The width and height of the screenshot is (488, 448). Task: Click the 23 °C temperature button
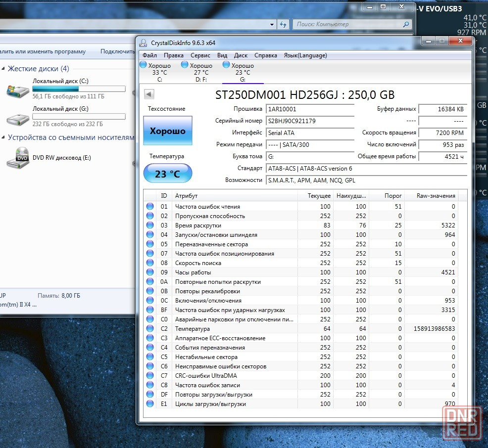pyautogui.click(x=167, y=174)
